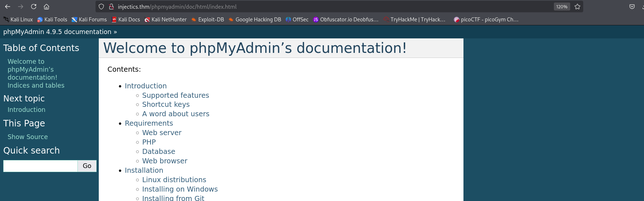Image resolution: width=644 pixels, height=201 pixels.
Task: Reset the 120% zoom level indicator
Action: 562,7
